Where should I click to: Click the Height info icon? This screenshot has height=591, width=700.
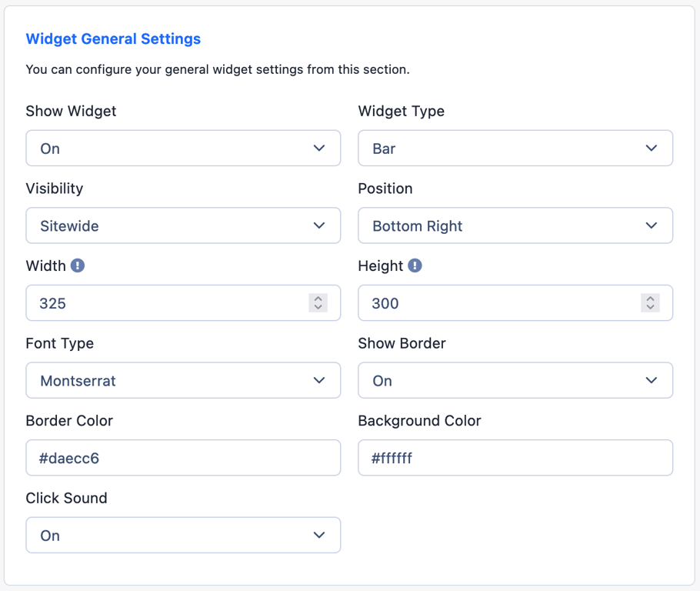tap(415, 265)
